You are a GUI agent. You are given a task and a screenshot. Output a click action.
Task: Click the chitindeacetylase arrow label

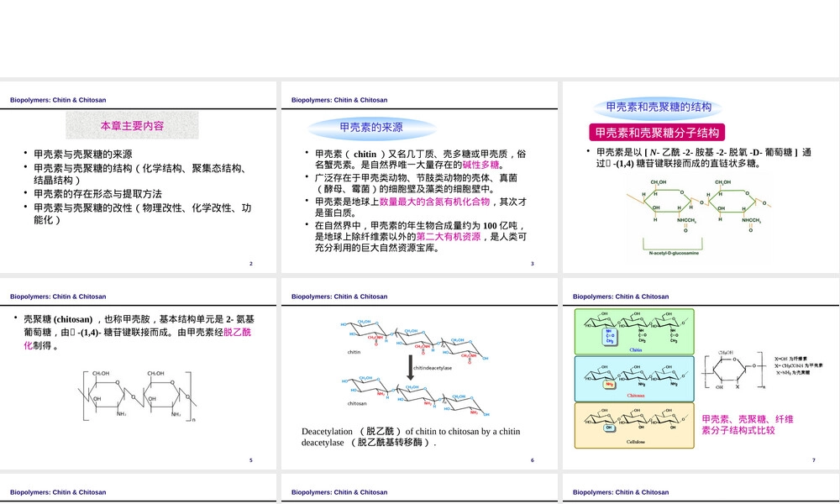[433, 368]
